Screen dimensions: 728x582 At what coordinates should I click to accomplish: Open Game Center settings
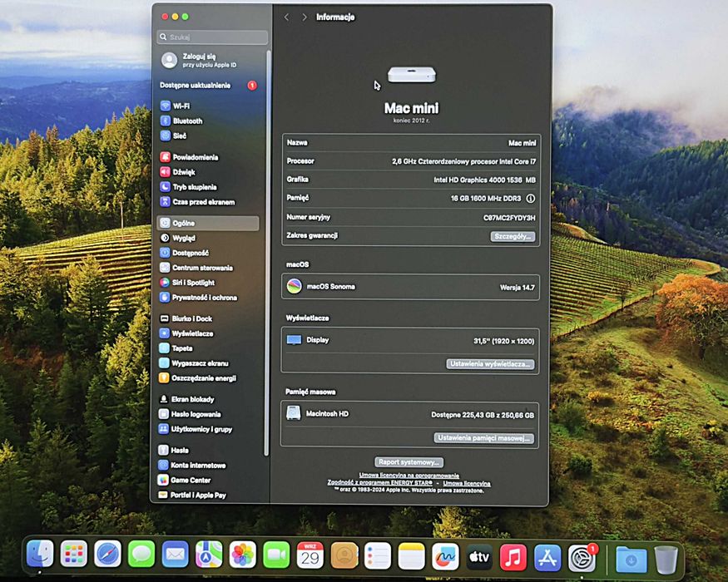tap(185, 480)
